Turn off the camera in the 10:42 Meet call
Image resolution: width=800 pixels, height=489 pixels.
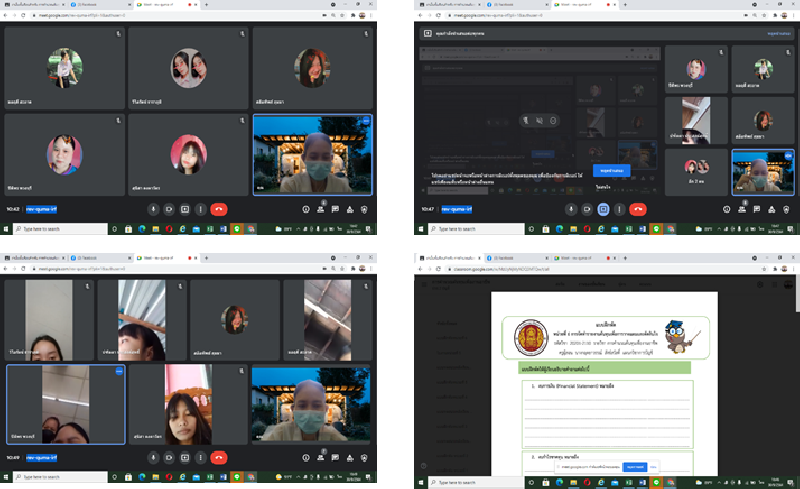[169, 209]
